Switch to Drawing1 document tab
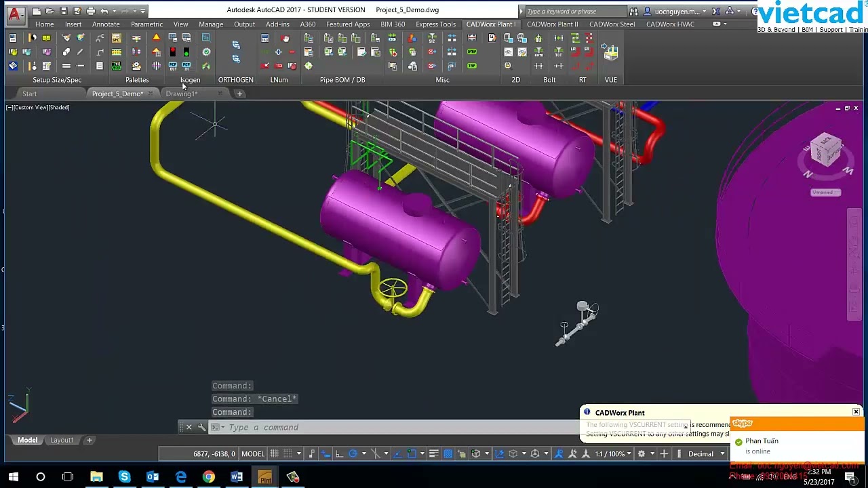This screenshot has height=488, width=868. click(x=181, y=94)
